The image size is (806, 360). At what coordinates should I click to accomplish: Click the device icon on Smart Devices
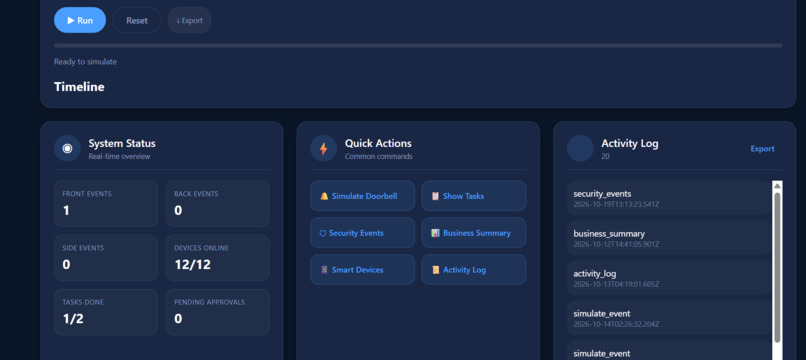324,269
